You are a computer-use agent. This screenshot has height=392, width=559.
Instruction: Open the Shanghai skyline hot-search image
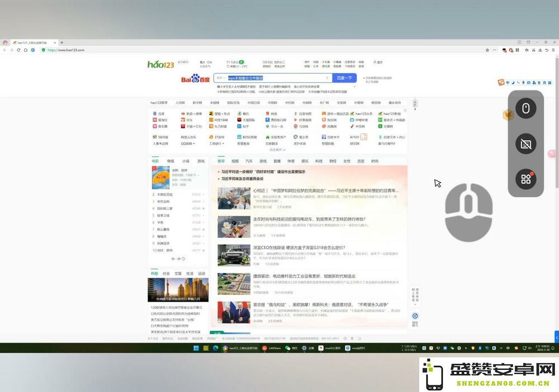click(x=178, y=290)
